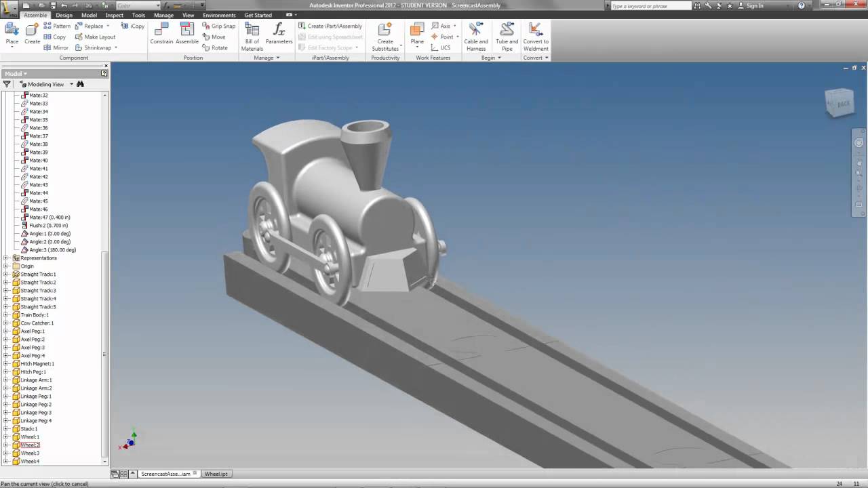Select Flush:2 (0.700 in) constraint
Screen dimensions: 868x488
pos(44,225)
